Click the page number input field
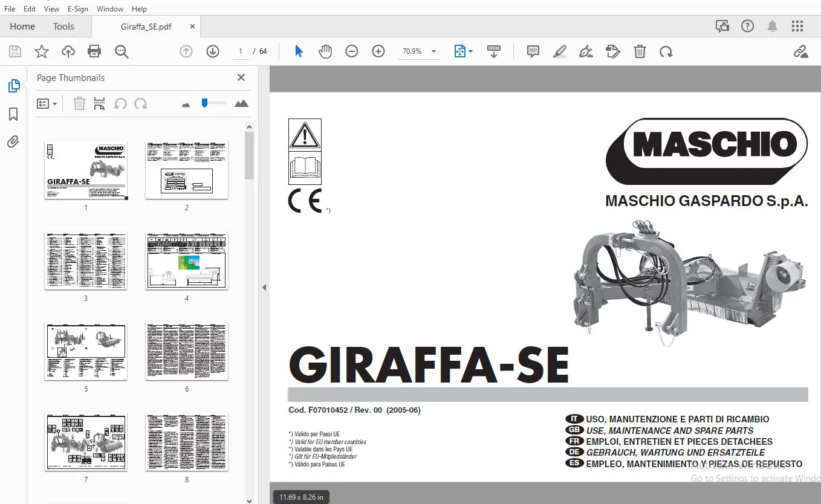Image resolution: width=821 pixels, height=504 pixels. [241, 52]
